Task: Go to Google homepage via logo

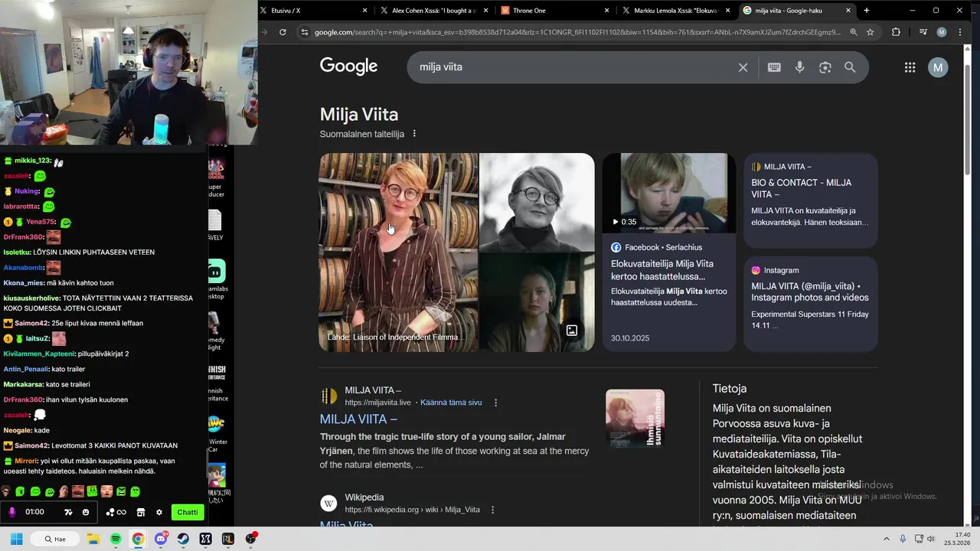Action: pyautogui.click(x=349, y=67)
